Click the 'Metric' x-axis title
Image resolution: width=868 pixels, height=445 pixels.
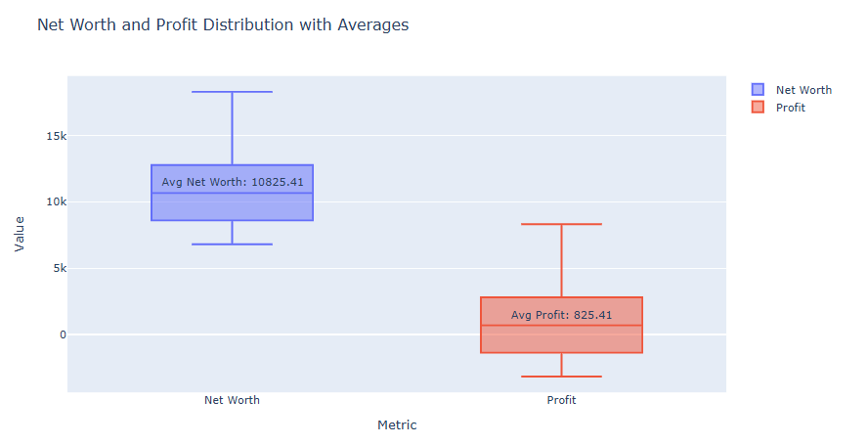[397, 425]
